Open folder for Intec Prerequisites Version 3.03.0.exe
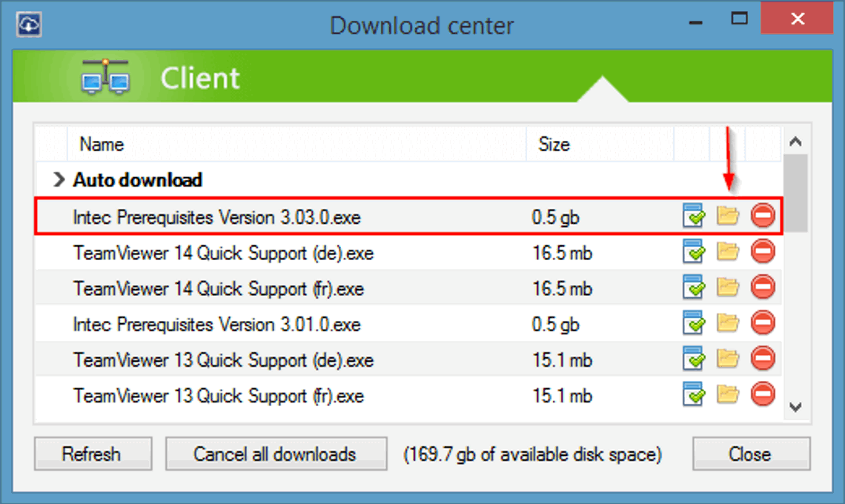This screenshot has height=504, width=845. click(x=728, y=216)
